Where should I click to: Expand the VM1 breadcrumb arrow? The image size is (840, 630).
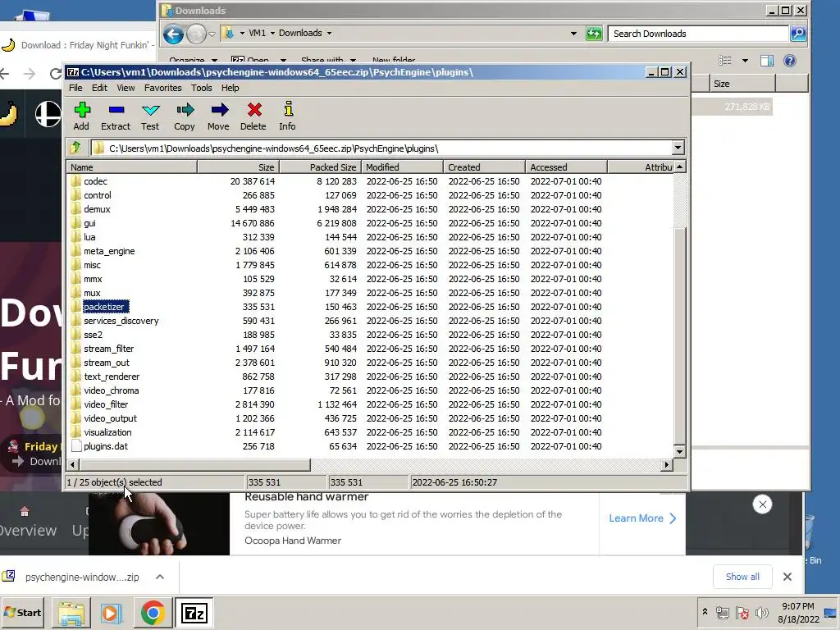click(272, 33)
